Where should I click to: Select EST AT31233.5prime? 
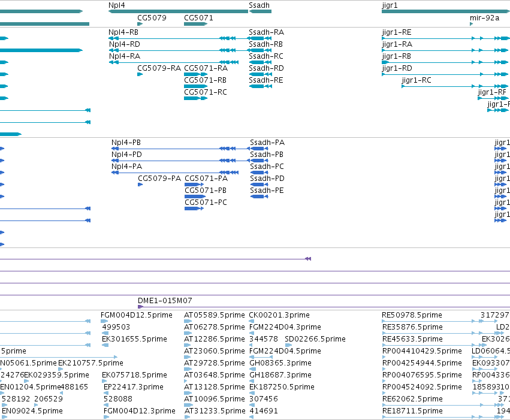pyautogui.click(x=215, y=411)
